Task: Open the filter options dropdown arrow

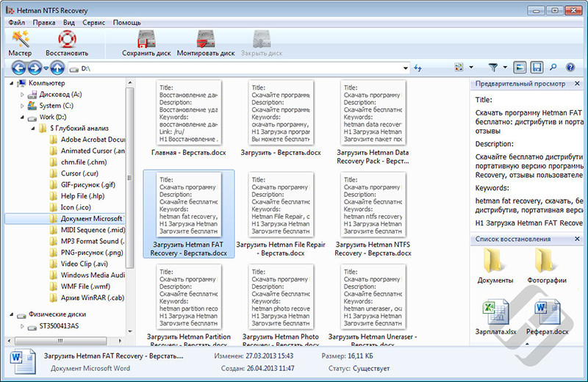Action: pyautogui.click(x=505, y=68)
